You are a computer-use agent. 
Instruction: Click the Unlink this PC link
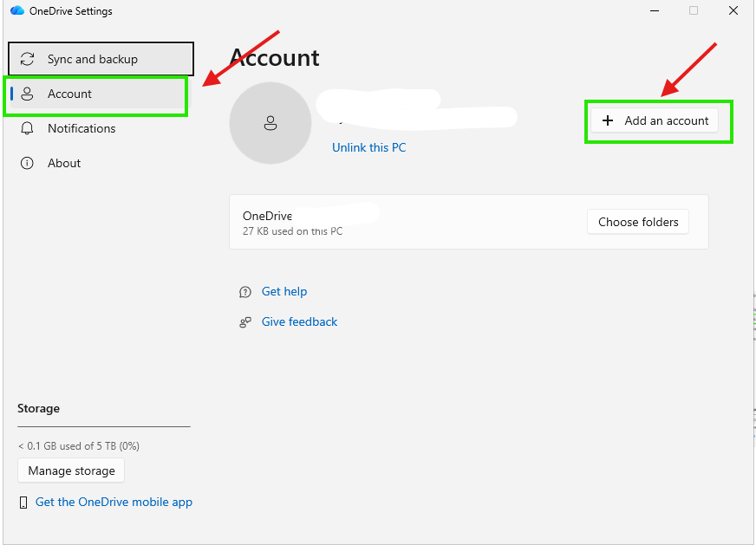(368, 147)
